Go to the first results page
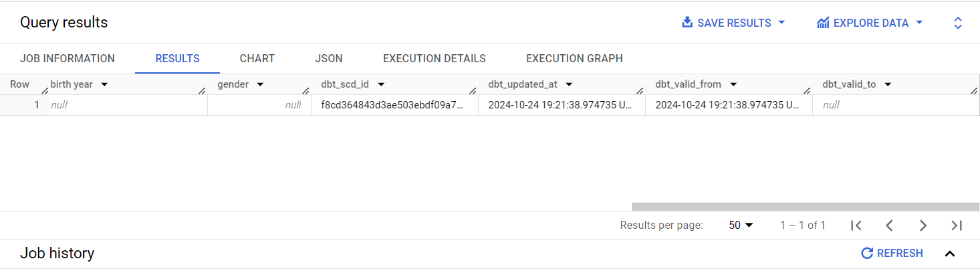This screenshot has height=273, width=980. tap(856, 225)
